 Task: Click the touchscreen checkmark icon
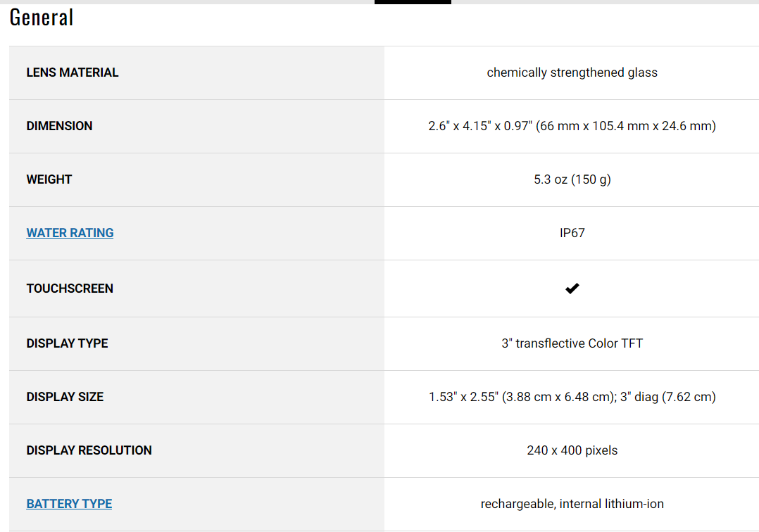coord(572,289)
